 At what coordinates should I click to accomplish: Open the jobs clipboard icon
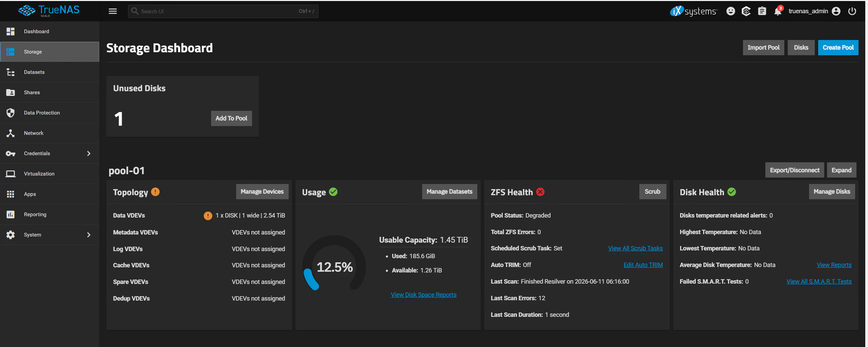762,11
